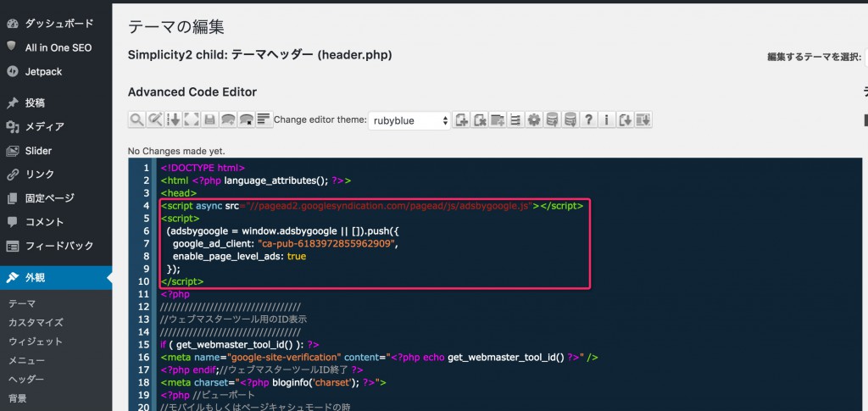Screen dimensions: 868x411
Task: Click the get_webmaster_tool_id if statement line 15
Action: [x=240, y=345]
